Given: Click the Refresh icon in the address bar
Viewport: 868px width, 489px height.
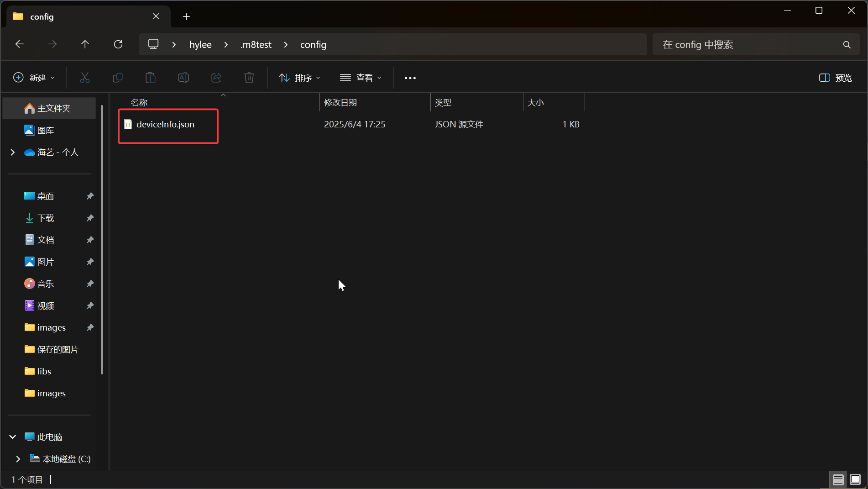Looking at the screenshot, I should tap(118, 44).
